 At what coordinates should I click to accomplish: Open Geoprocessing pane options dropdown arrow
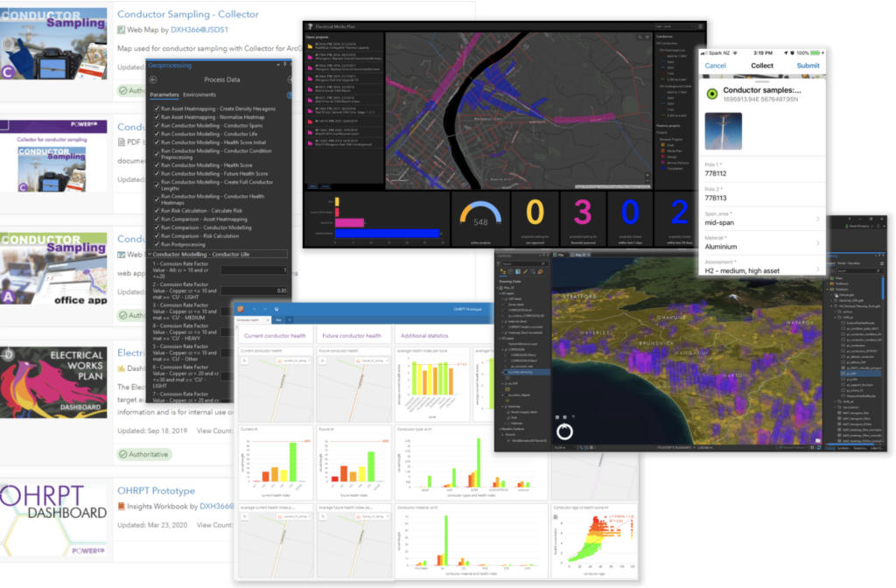pos(278,65)
